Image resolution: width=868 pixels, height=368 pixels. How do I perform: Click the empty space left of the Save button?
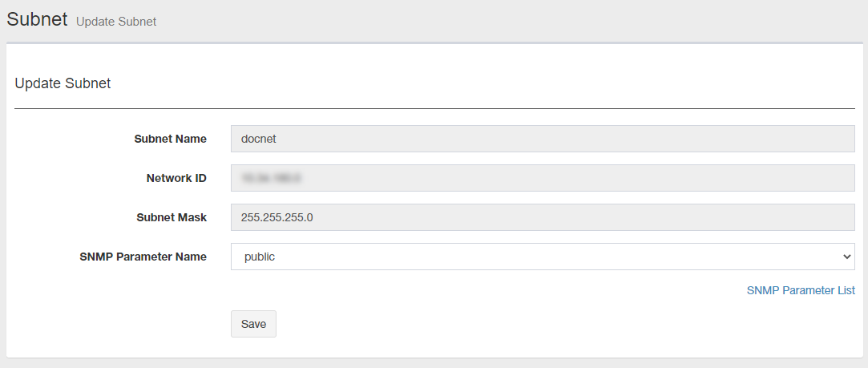(x=120, y=324)
